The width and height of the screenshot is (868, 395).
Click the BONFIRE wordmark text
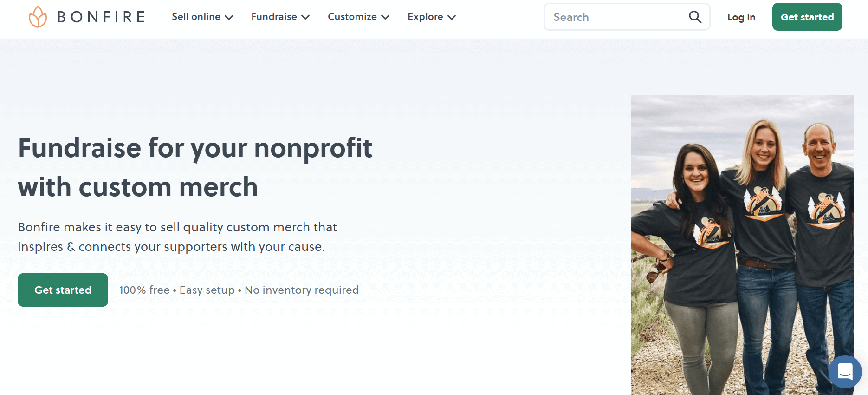(x=101, y=17)
